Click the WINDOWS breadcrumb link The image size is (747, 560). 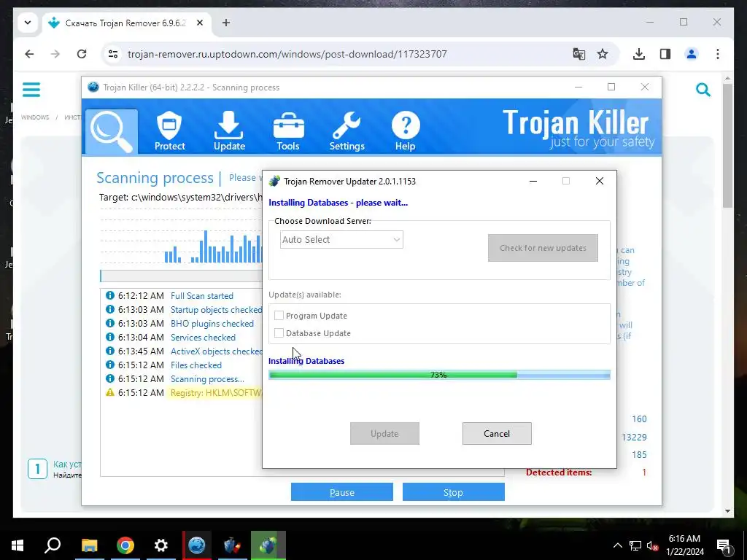click(x=35, y=117)
